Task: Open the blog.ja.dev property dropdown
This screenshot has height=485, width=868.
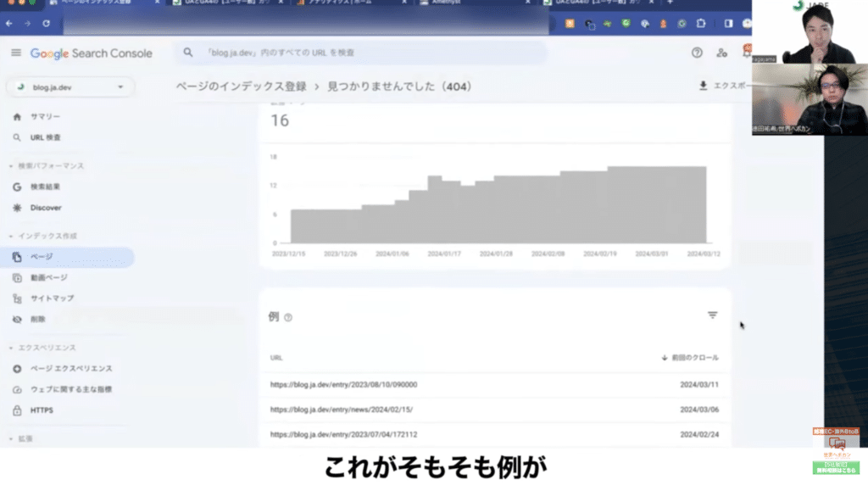Action: [70, 87]
